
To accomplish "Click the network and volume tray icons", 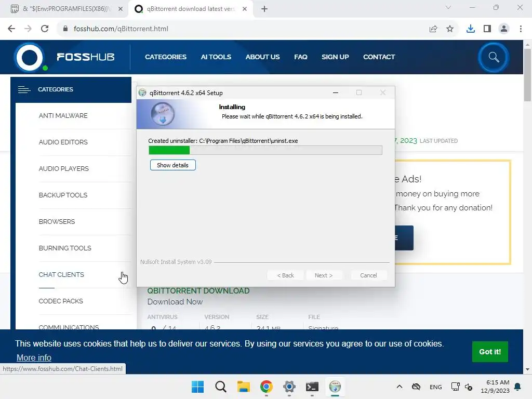I will tap(462, 387).
